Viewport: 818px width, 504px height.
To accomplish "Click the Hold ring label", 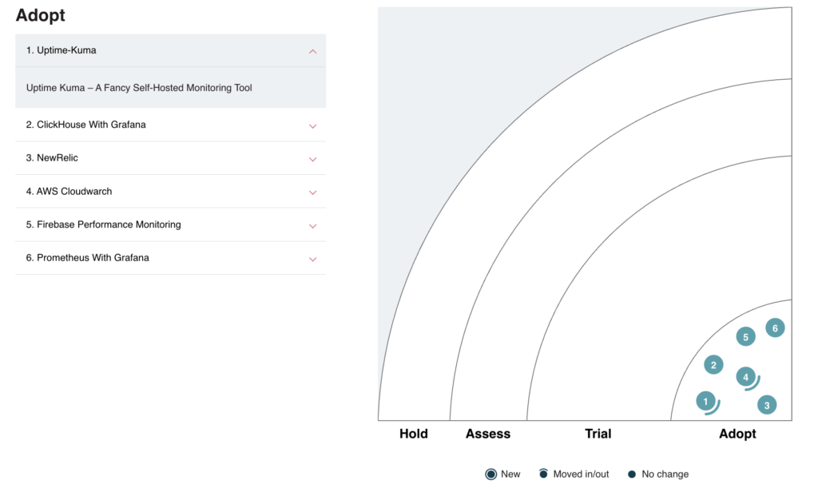I will 414,434.
